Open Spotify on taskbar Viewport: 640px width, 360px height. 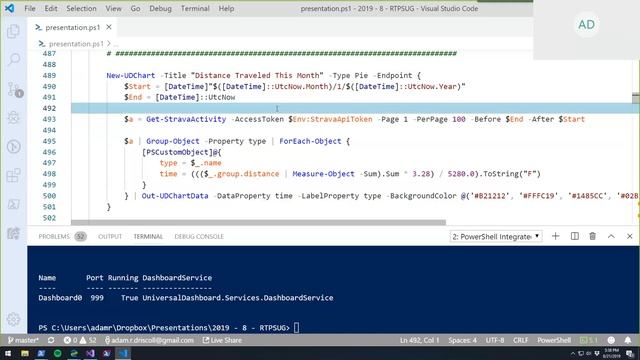click(58, 353)
